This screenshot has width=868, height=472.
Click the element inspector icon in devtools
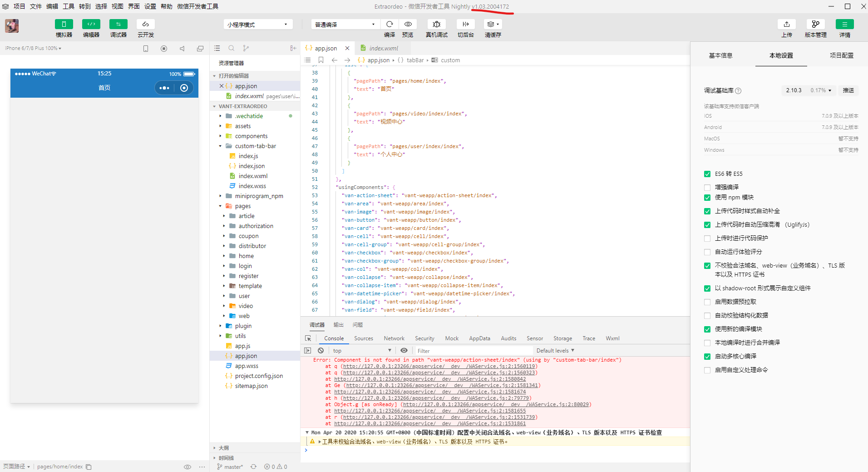pyautogui.click(x=308, y=338)
